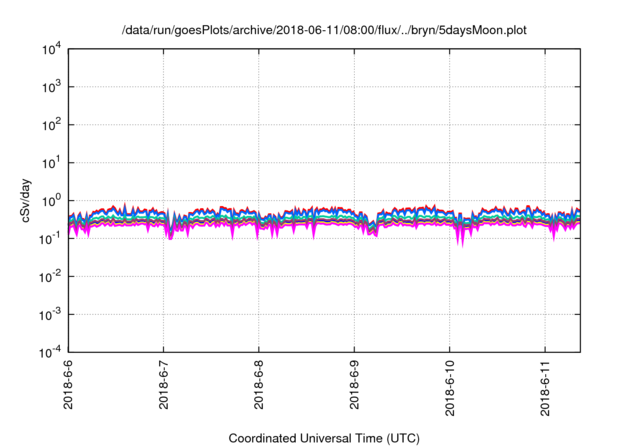The image size is (640, 448).
Task: Click the 10^0 y-axis tick label
Action: (x=50, y=200)
